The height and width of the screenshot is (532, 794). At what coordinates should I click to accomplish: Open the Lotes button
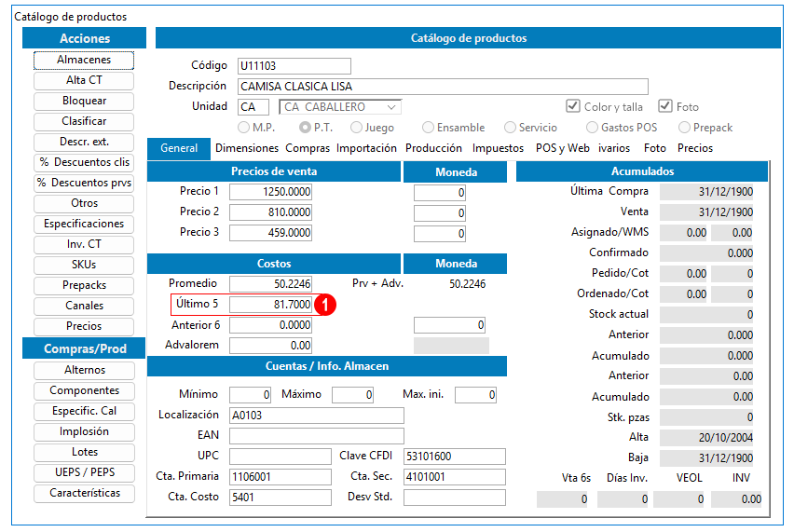click(85, 452)
